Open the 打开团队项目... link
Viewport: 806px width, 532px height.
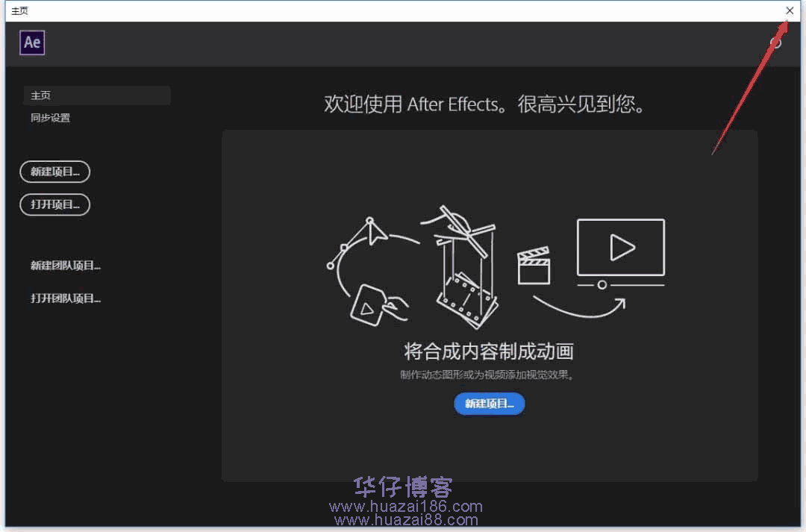65,298
